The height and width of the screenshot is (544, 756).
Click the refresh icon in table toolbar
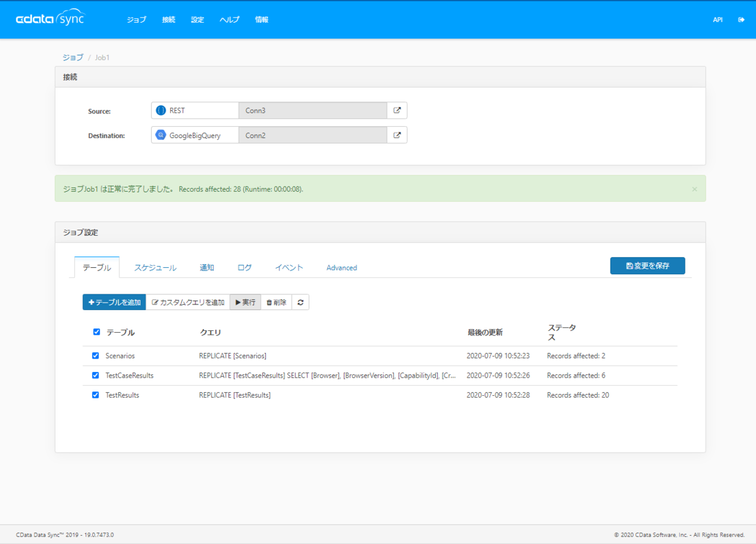click(301, 303)
